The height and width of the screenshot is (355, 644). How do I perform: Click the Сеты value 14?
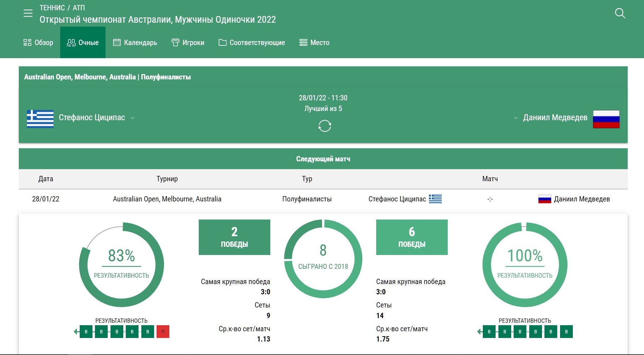(380, 316)
